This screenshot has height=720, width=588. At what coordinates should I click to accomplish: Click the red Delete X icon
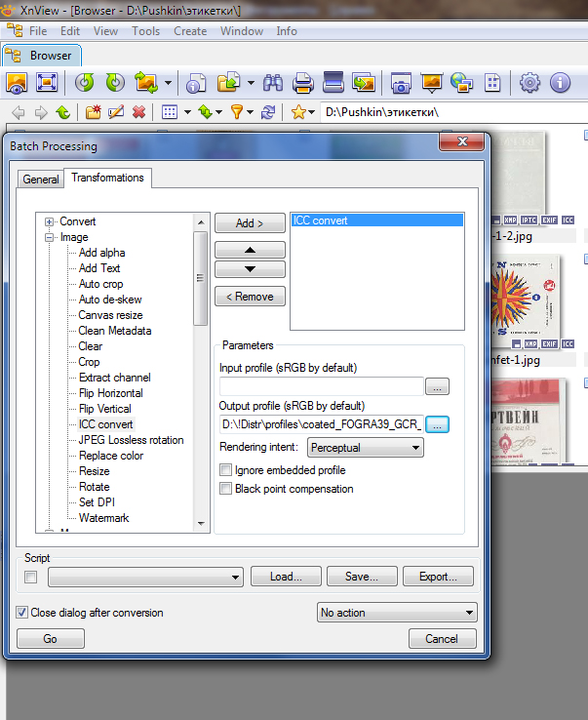coord(138,112)
